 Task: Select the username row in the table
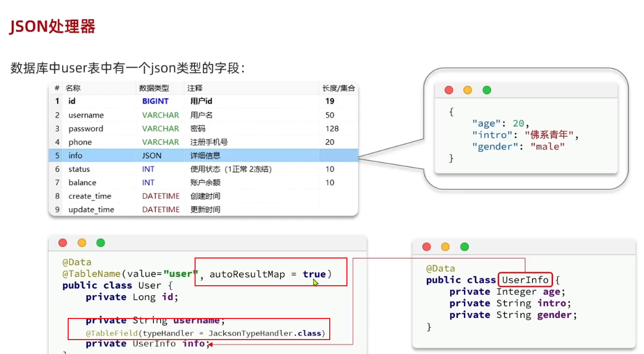[203, 115]
